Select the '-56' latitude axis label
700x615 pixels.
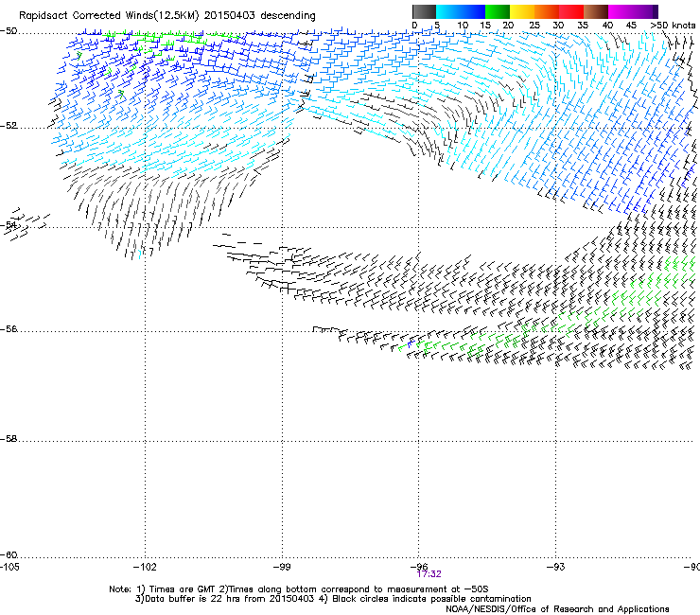click(9, 329)
